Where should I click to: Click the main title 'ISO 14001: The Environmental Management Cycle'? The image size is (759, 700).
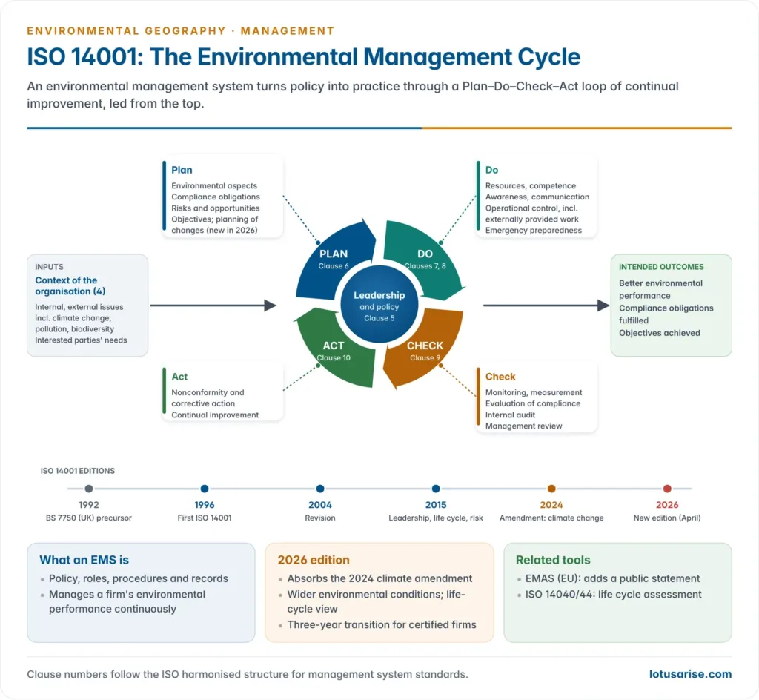tap(303, 56)
